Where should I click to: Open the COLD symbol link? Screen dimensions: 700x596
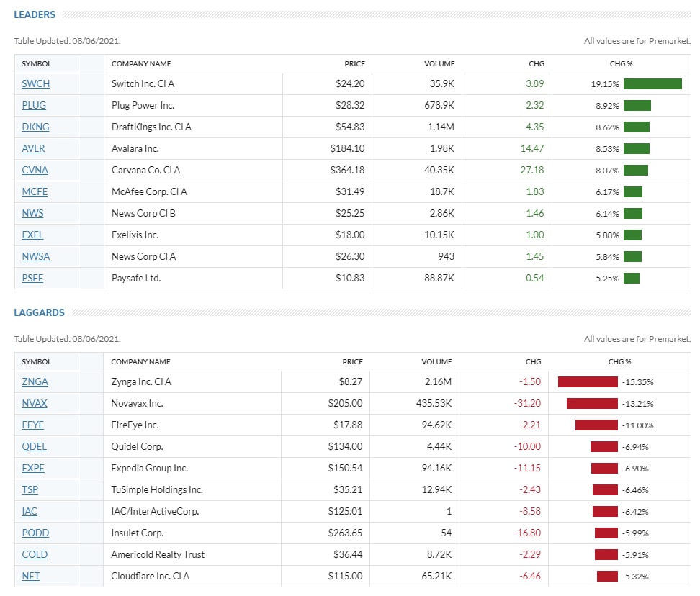click(35, 554)
